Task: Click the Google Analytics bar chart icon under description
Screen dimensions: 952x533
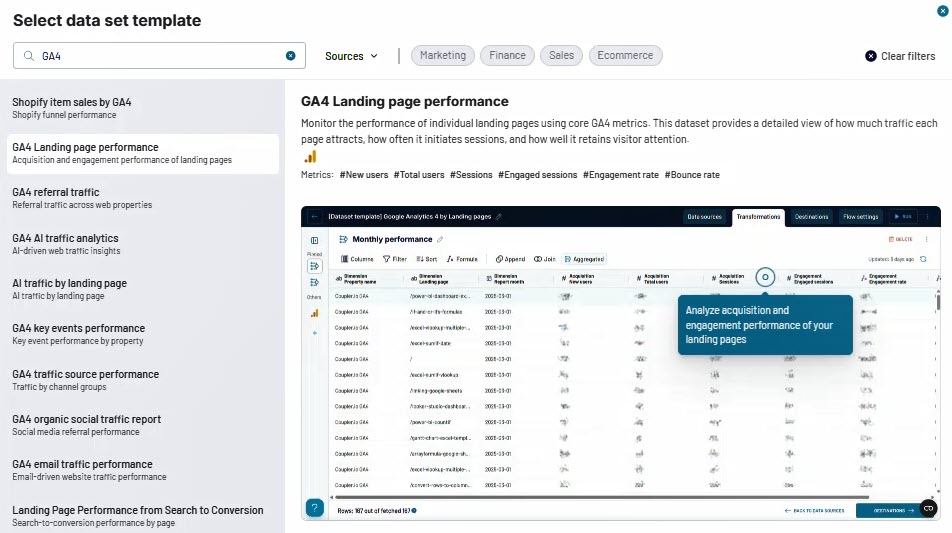Action: click(x=310, y=157)
